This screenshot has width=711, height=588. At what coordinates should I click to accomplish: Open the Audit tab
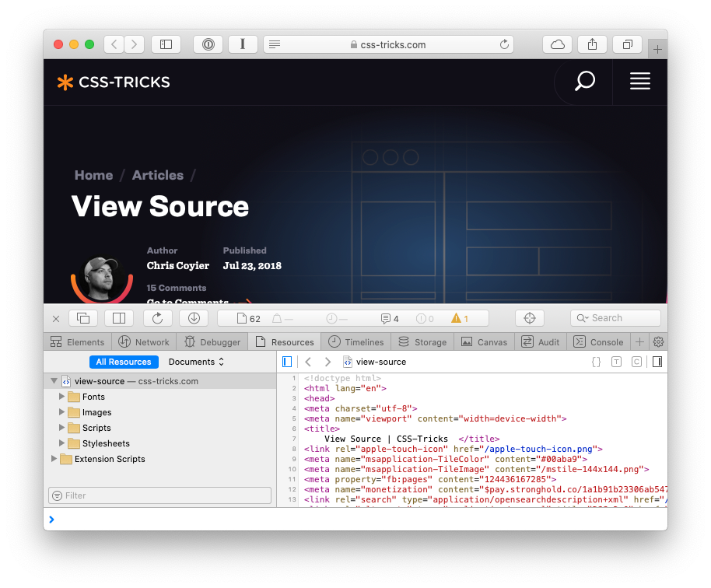541,341
